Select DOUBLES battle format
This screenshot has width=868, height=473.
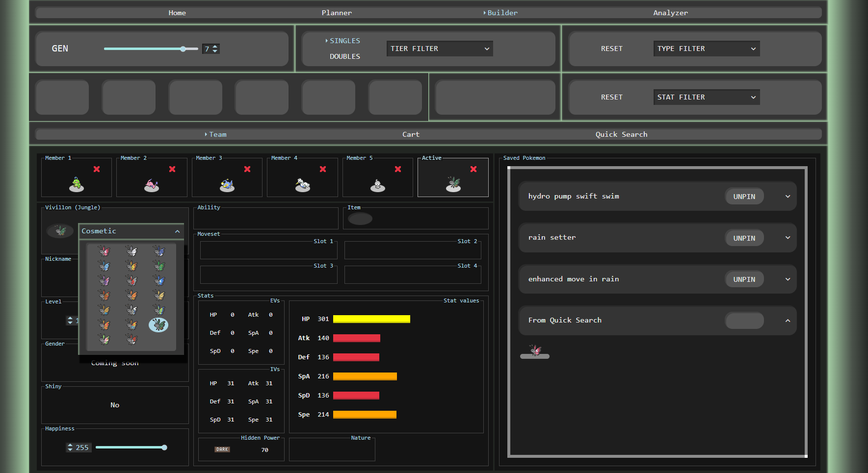[x=345, y=56]
